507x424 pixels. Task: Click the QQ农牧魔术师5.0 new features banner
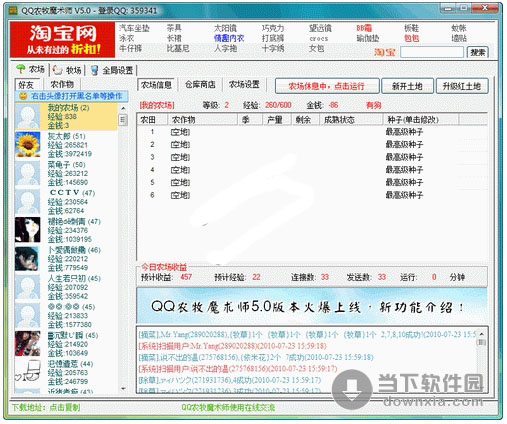312,306
